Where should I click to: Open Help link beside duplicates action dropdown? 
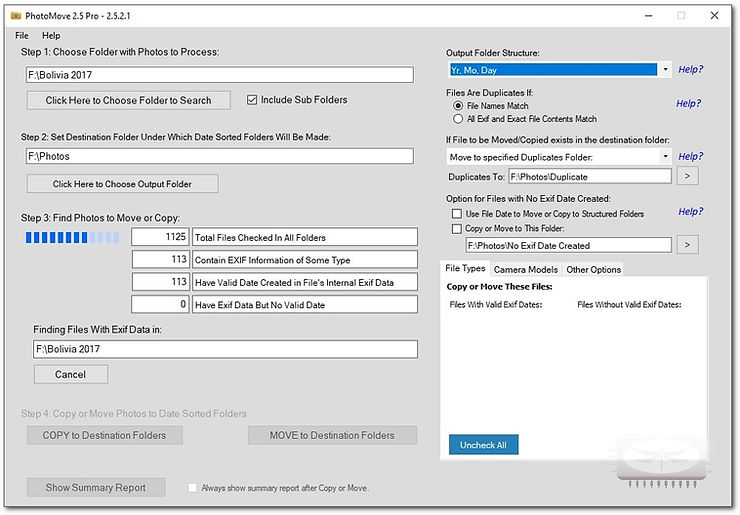(x=690, y=156)
